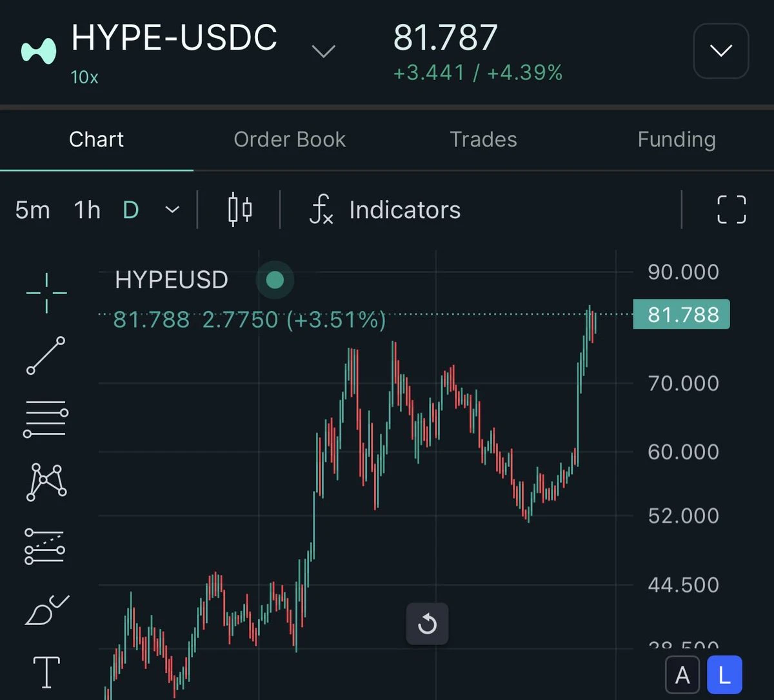Toggle log scale with L button
This screenshot has width=774, height=700.
click(724, 675)
